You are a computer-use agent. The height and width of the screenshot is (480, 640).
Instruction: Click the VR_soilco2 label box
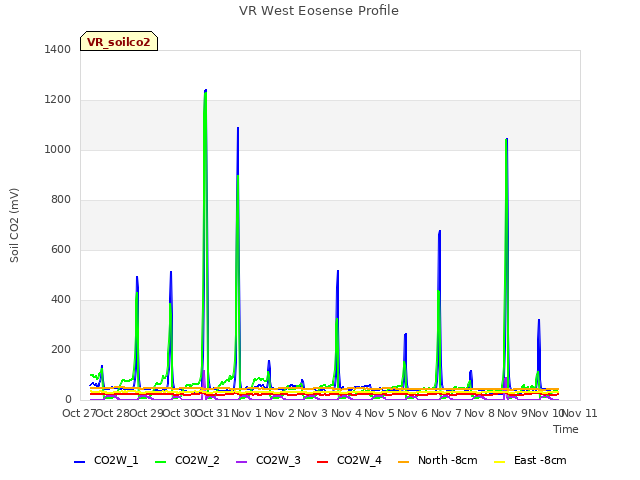coord(119,42)
